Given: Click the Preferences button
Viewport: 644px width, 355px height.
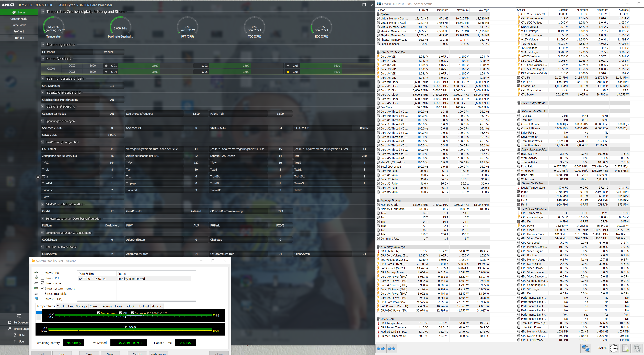Looking at the screenshot, I should coord(158,353).
